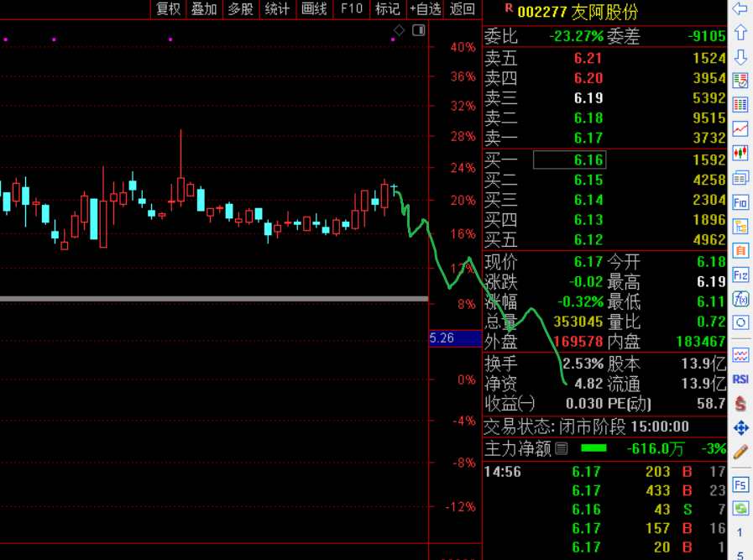The image size is (753, 560).
Task: Click the 复权 toolbar button
Action: [x=168, y=8]
